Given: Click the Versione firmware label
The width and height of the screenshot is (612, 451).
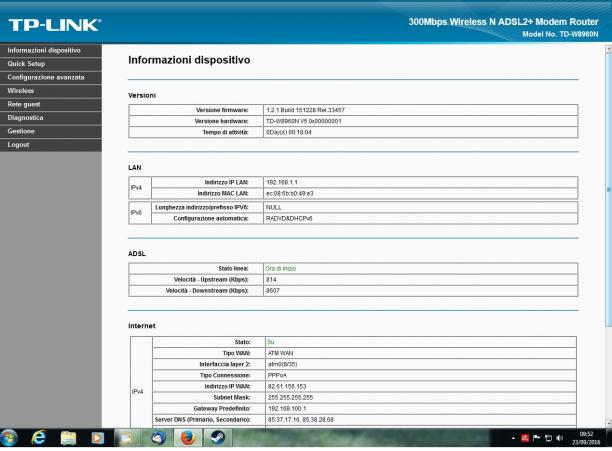Looking at the screenshot, I should point(222,110).
